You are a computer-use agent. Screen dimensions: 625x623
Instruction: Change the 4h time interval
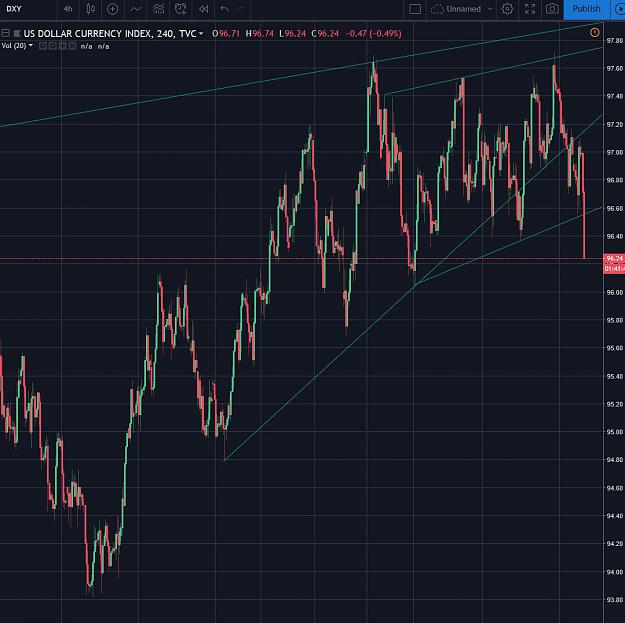pos(68,9)
